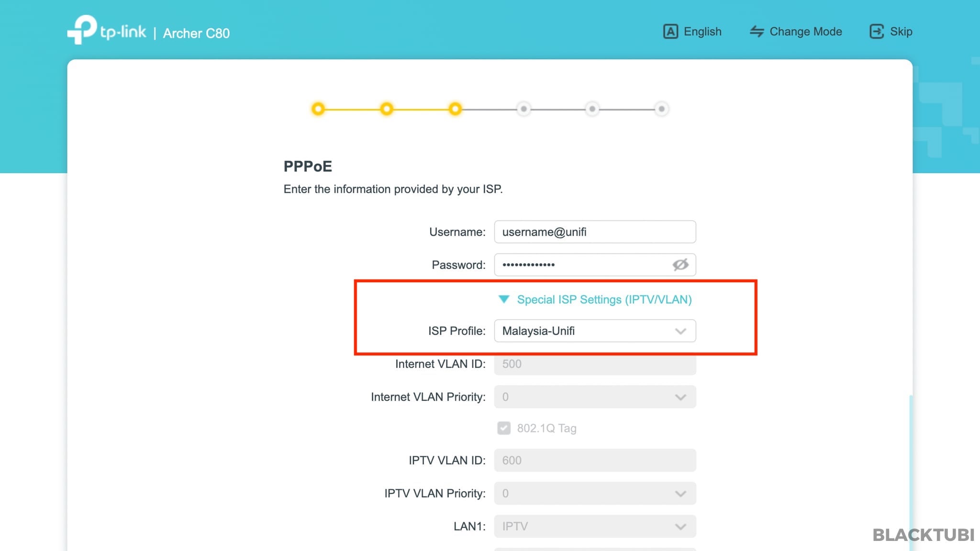Screen dimensions: 980x551
Task: Click the first setup progress step dot
Action: click(318, 109)
